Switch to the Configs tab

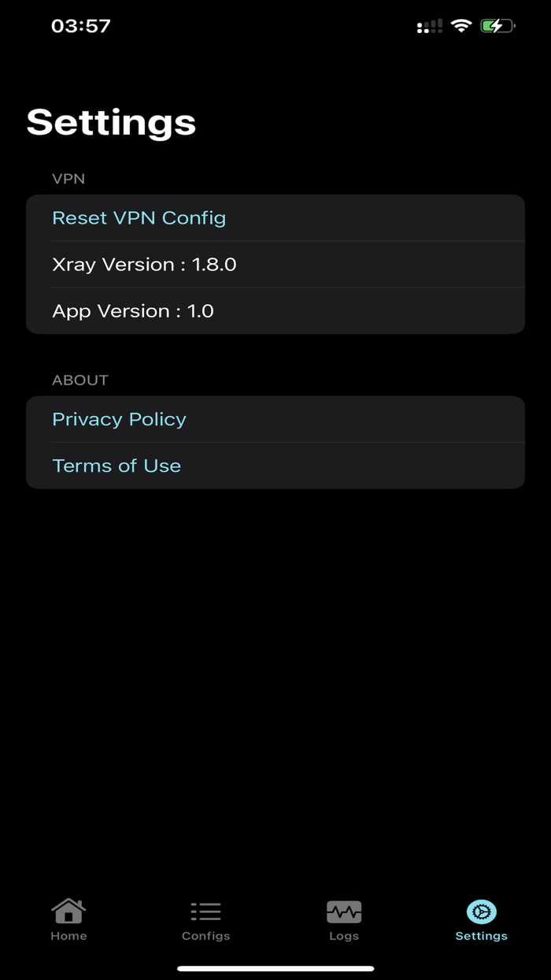pyautogui.click(x=205, y=920)
